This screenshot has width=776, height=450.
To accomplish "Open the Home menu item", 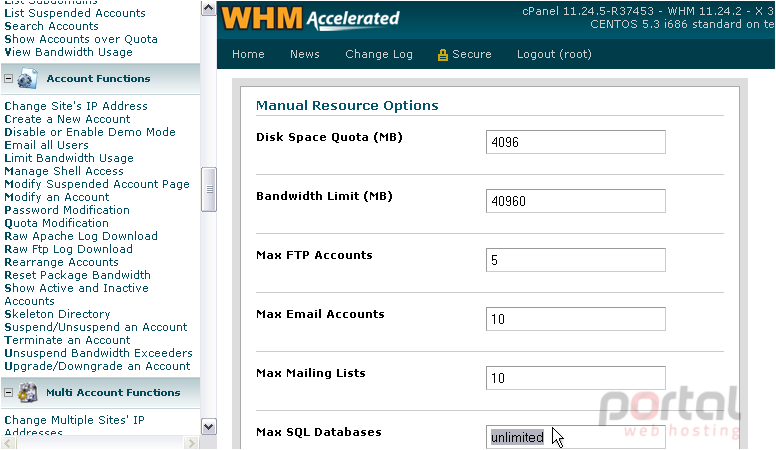I will click(248, 54).
